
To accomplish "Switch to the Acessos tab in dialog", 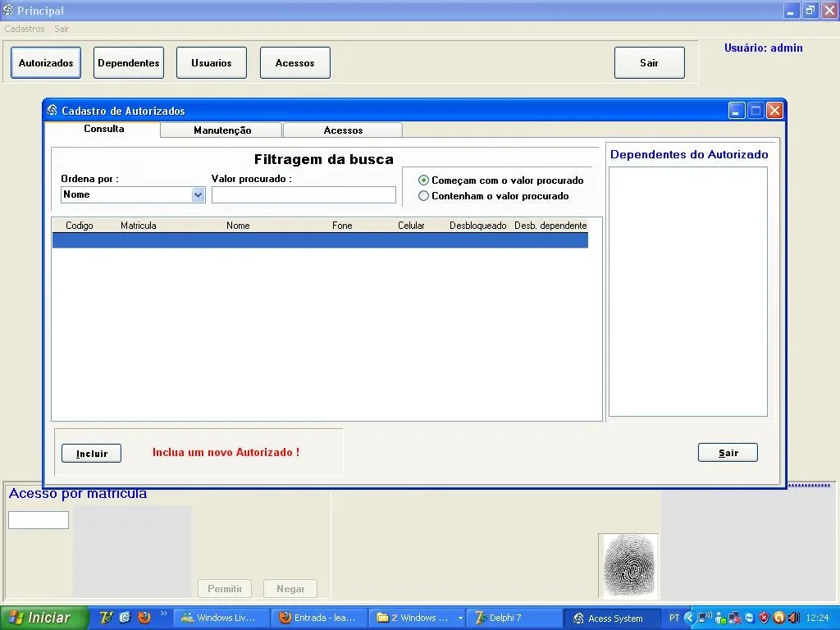I will point(343,130).
